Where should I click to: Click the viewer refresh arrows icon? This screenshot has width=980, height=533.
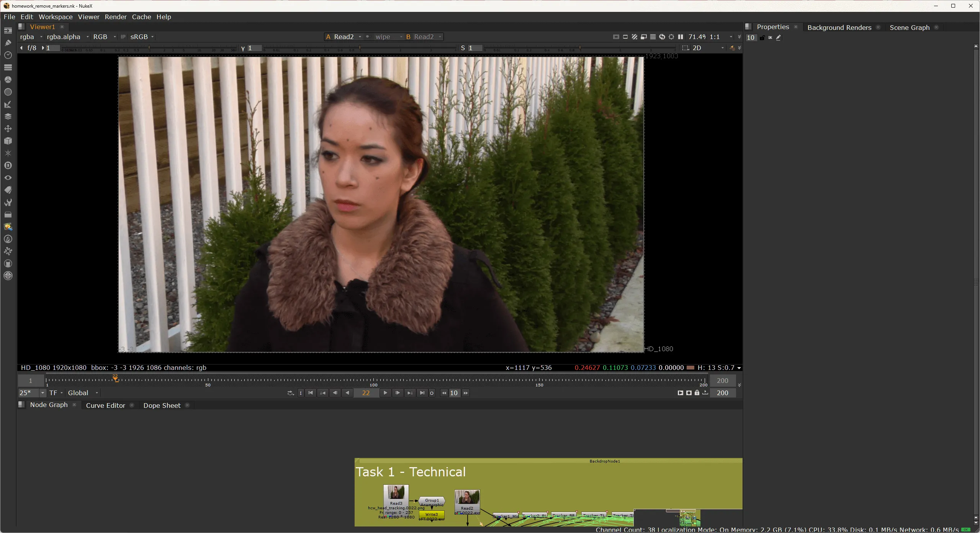[662, 37]
